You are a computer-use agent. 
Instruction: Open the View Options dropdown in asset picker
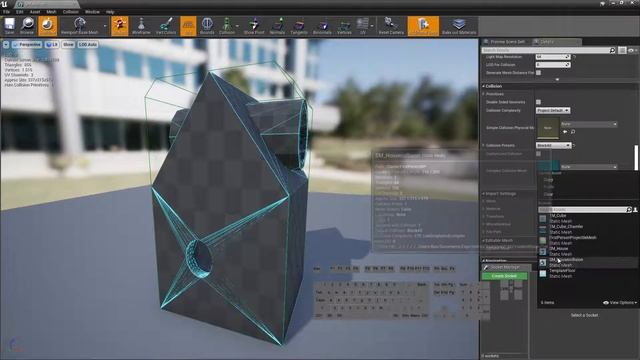(x=620, y=302)
